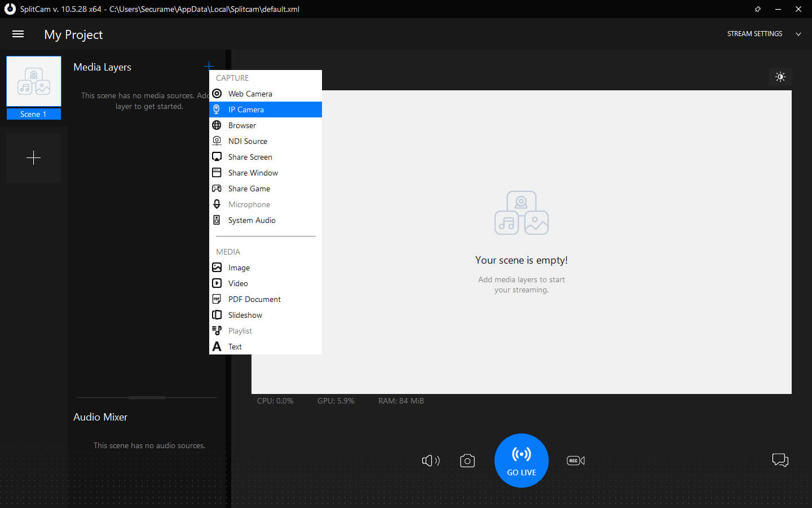Take a snapshot with camera icon

(467, 461)
